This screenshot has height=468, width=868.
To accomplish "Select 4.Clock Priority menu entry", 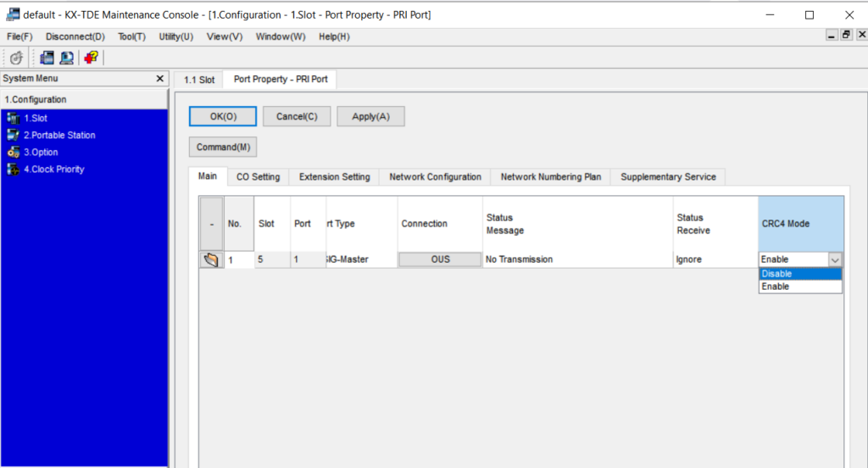I will pos(53,170).
